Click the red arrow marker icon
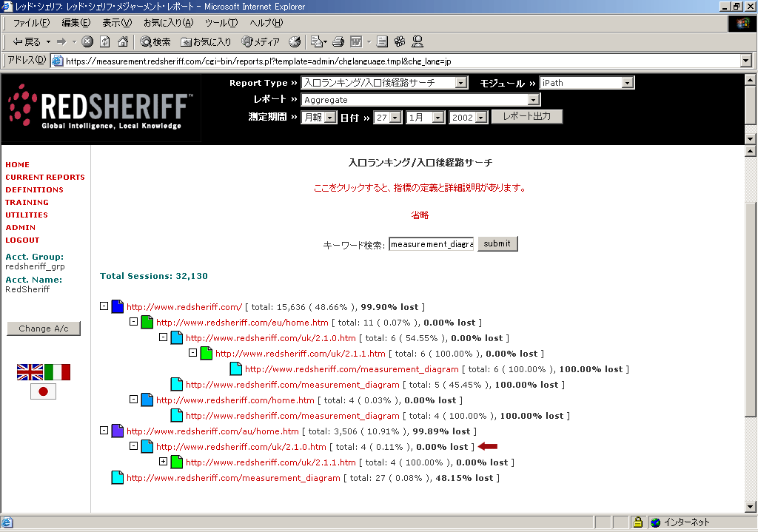 click(x=488, y=446)
